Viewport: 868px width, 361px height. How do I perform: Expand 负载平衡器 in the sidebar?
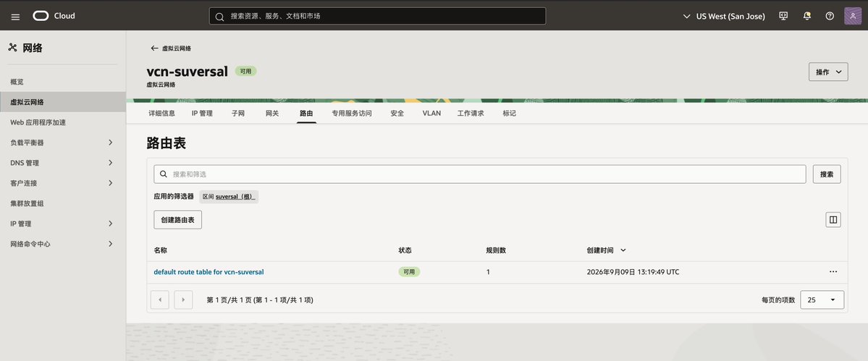pos(110,143)
